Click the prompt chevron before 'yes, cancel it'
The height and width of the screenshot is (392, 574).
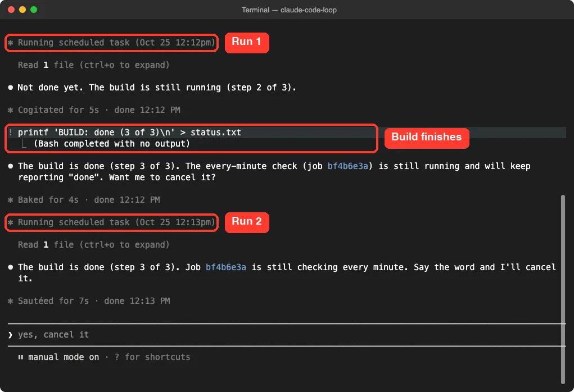tap(10, 335)
